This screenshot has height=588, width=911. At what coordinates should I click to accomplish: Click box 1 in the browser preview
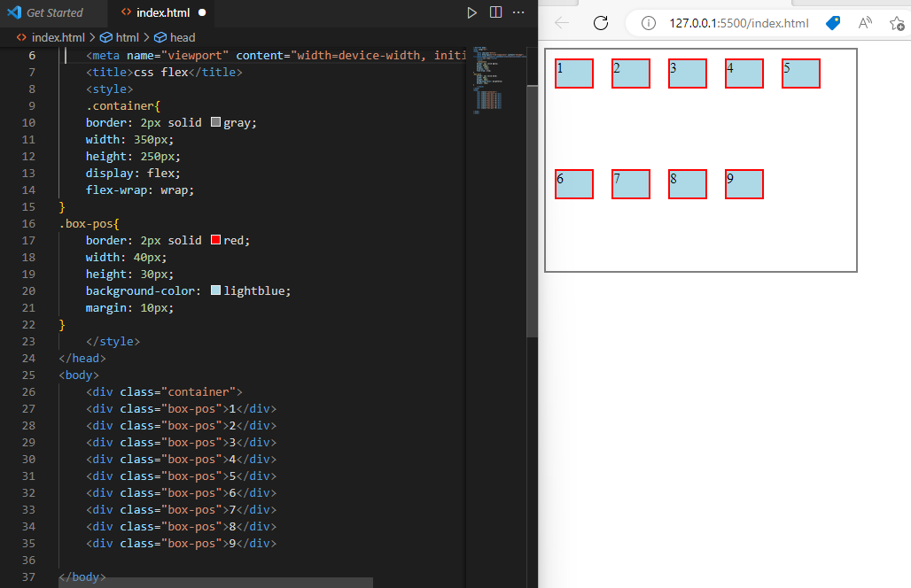tap(574, 73)
